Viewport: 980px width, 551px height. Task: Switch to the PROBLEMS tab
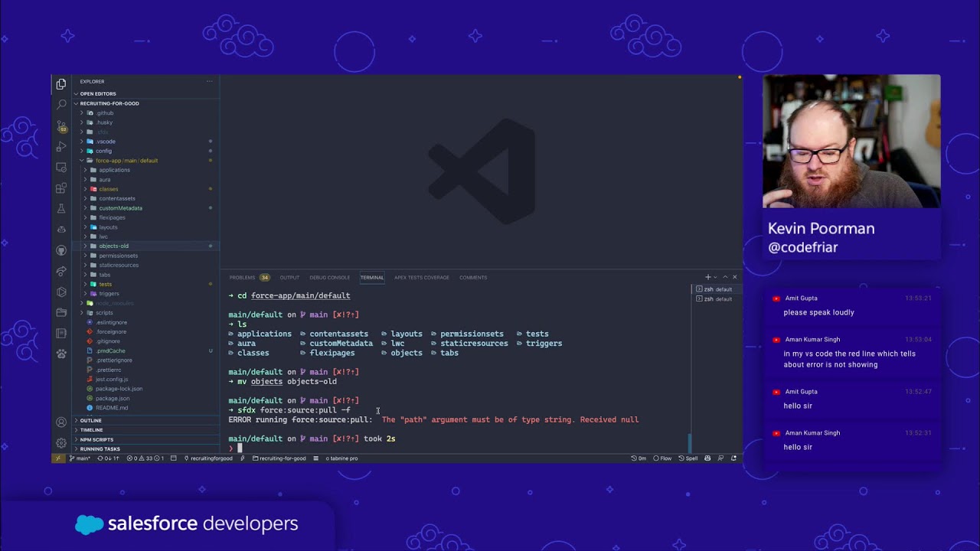(249, 277)
